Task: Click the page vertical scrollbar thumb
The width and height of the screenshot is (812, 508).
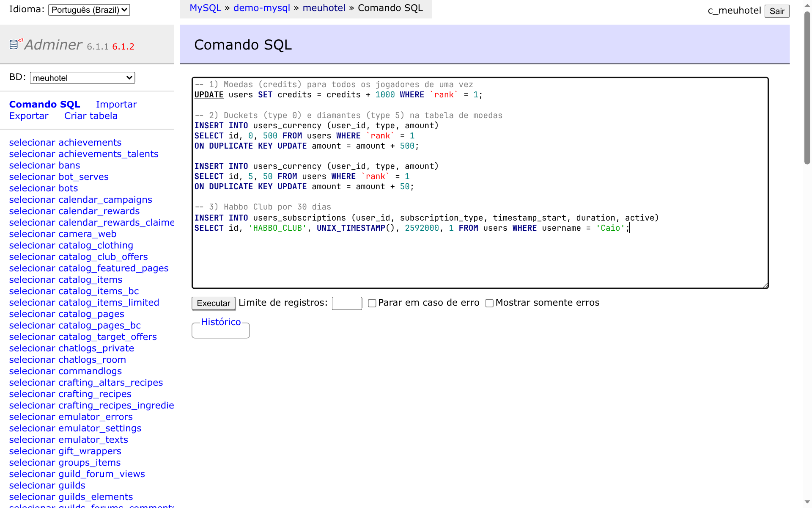Action: (x=807, y=88)
